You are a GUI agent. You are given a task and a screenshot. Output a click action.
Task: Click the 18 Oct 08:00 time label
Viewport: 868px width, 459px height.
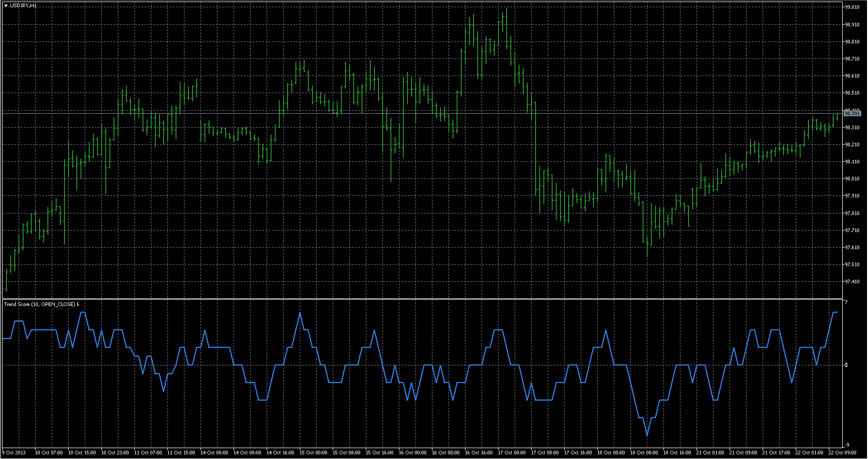644,453
